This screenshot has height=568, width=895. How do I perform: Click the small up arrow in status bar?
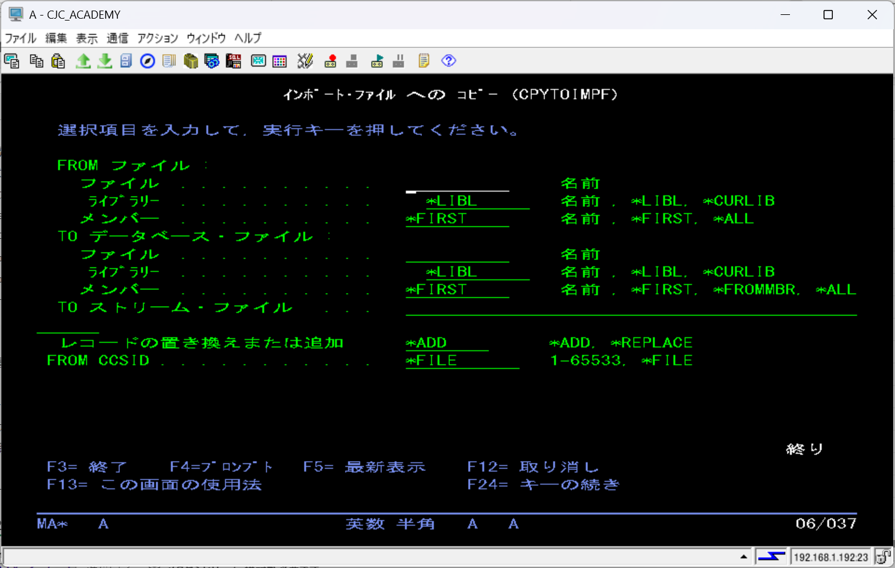pos(743,557)
